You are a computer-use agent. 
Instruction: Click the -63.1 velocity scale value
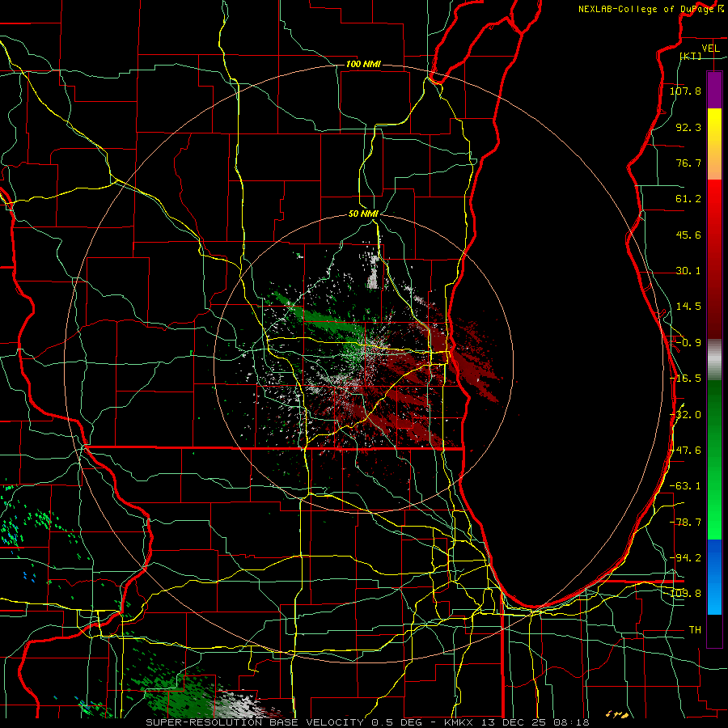pyautogui.click(x=685, y=486)
